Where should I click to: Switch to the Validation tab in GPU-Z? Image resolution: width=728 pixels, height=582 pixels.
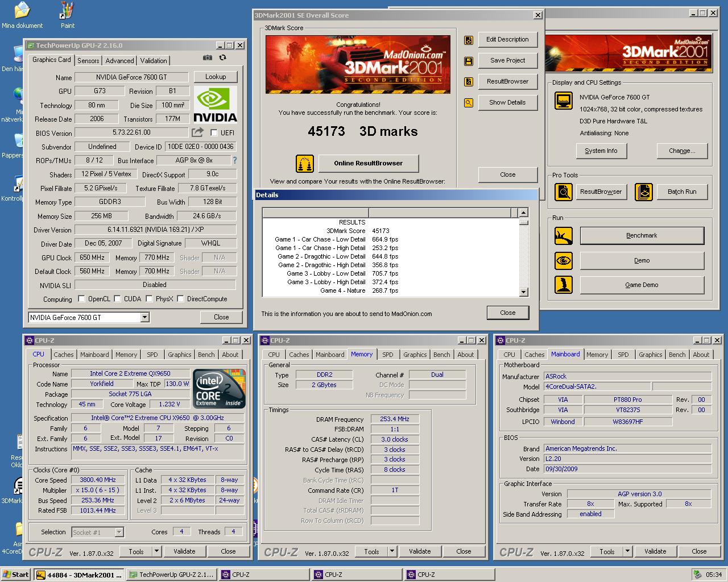pyautogui.click(x=154, y=61)
